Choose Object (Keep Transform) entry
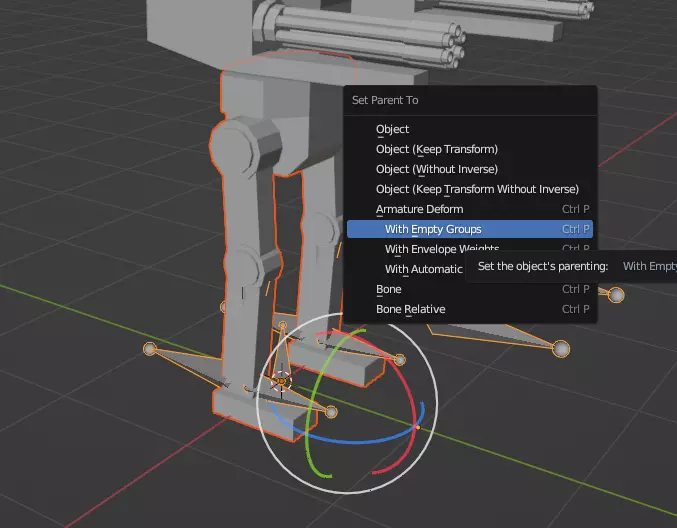The image size is (677, 528). point(436,149)
